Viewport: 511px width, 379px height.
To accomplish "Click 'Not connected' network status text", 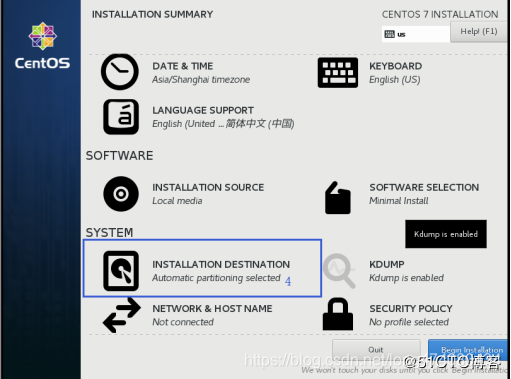I will (183, 322).
